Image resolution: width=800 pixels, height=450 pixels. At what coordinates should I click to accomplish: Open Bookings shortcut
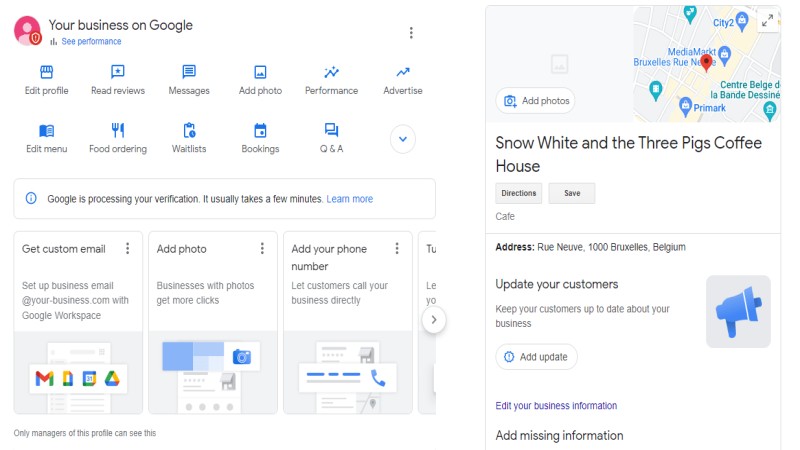pos(260,138)
